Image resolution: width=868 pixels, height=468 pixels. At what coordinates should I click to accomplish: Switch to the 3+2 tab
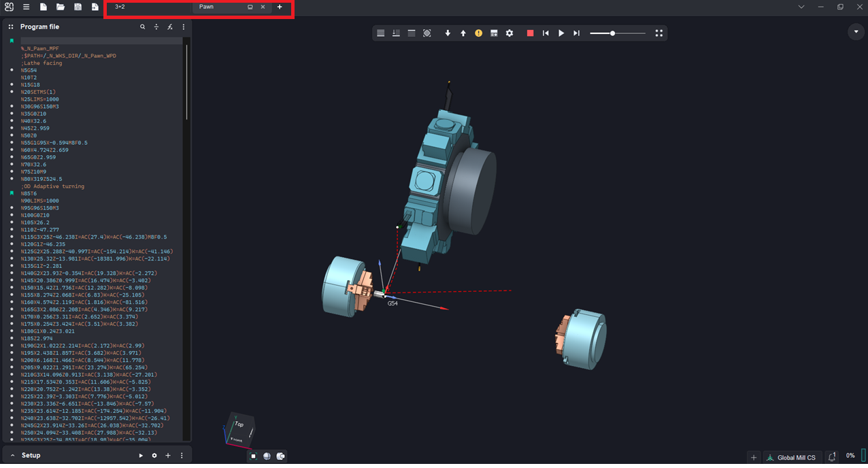tap(120, 7)
